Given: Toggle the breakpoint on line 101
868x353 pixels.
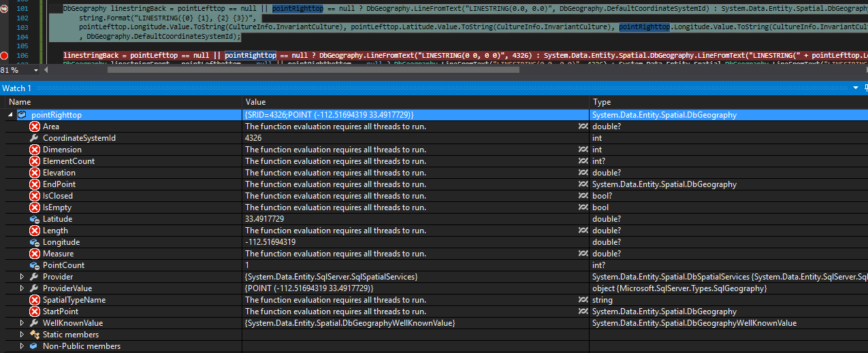Looking at the screenshot, I should pos(5,9).
